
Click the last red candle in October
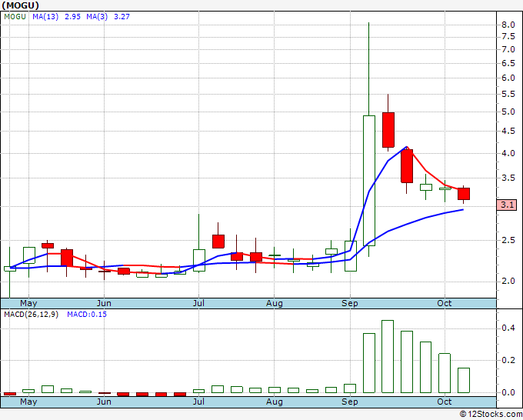tap(464, 194)
